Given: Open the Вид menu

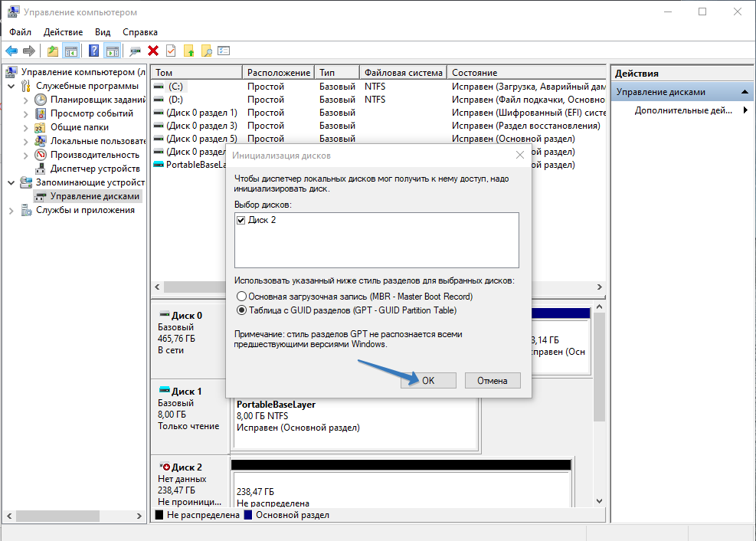Looking at the screenshot, I should pos(103,32).
